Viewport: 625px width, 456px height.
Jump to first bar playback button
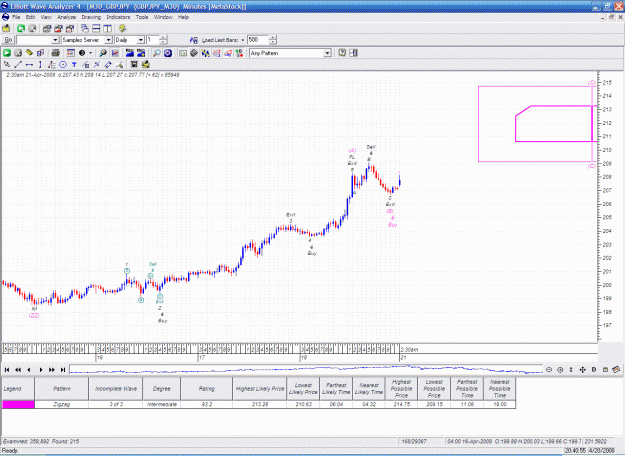[x=7, y=370]
